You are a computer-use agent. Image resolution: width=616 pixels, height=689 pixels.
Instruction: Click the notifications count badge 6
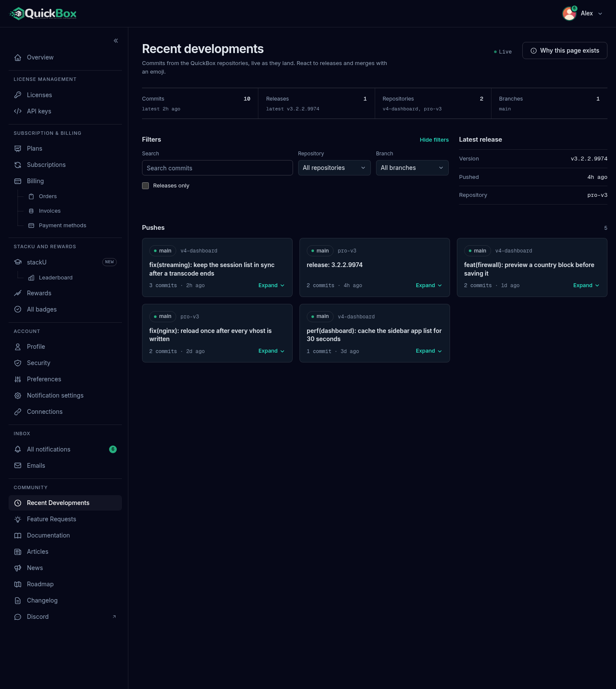coord(113,449)
